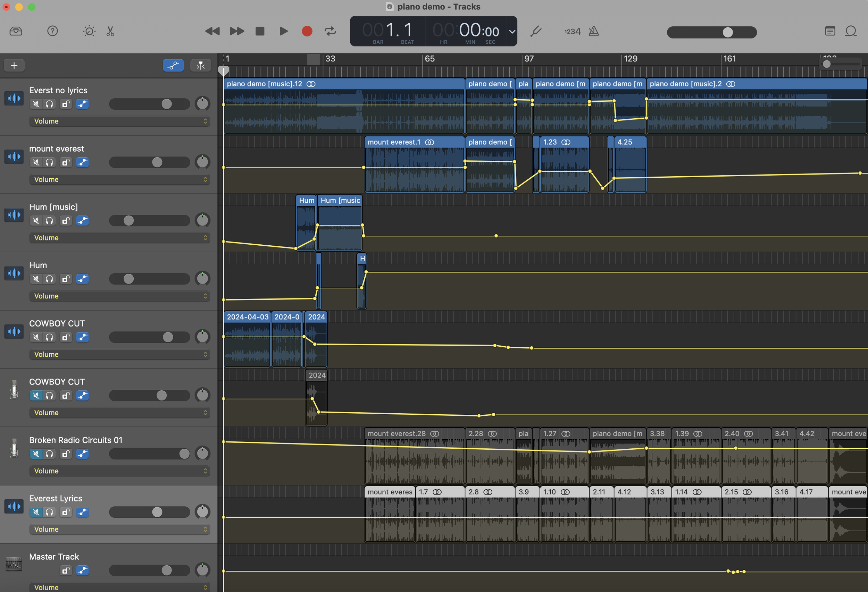Start recording with the red Record button

pos(307,31)
